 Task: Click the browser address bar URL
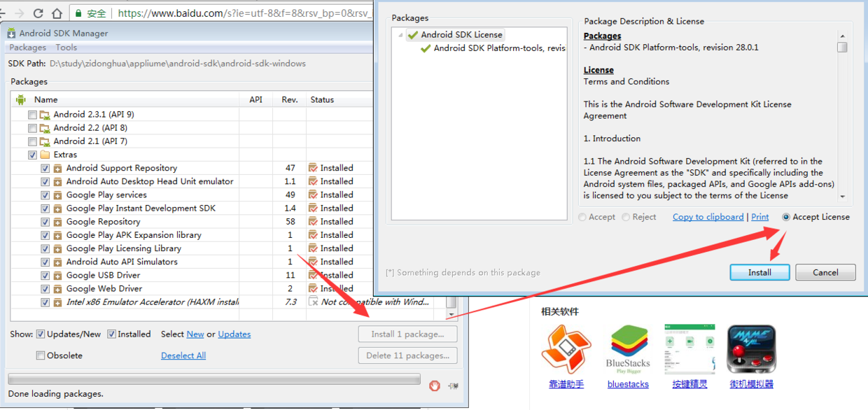click(244, 13)
